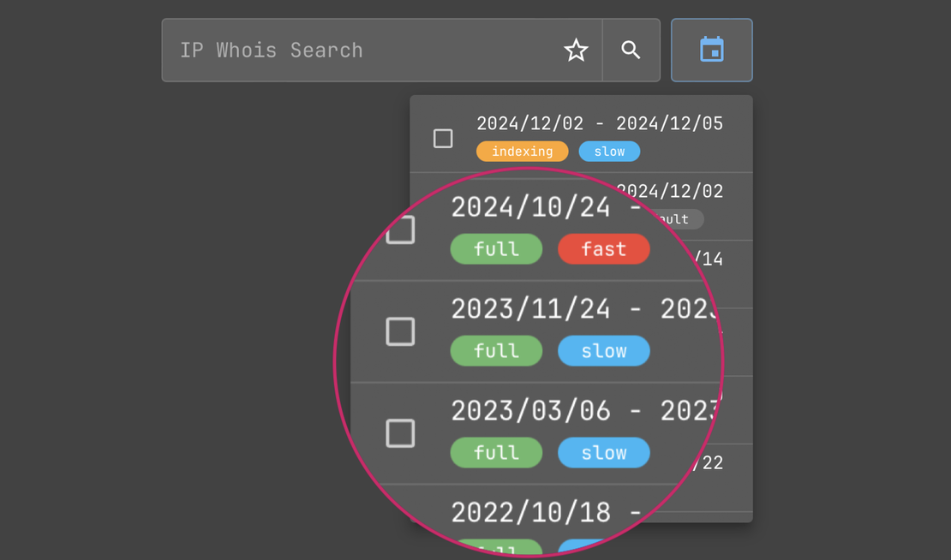Open the calendar date picker icon
The image size is (951, 560).
pyautogui.click(x=711, y=50)
